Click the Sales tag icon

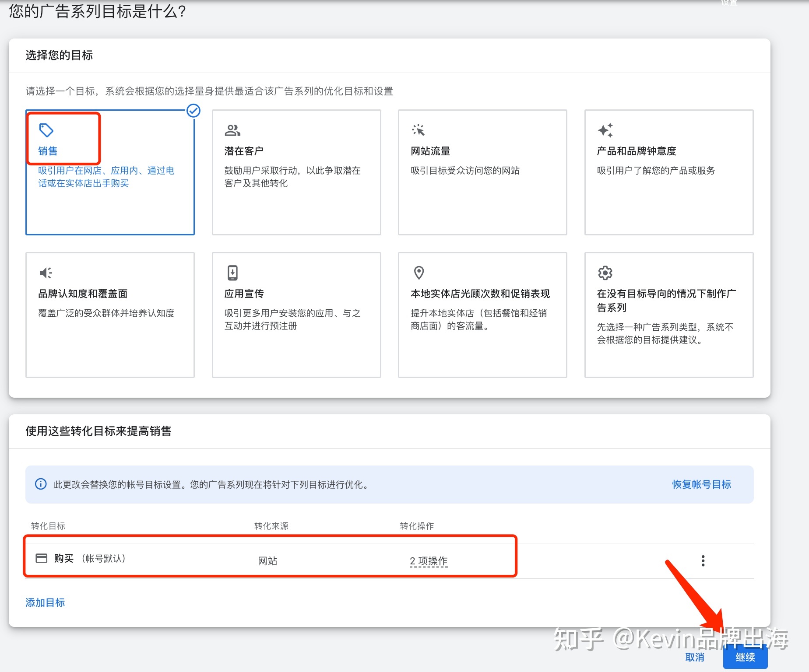tap(46, 130)
